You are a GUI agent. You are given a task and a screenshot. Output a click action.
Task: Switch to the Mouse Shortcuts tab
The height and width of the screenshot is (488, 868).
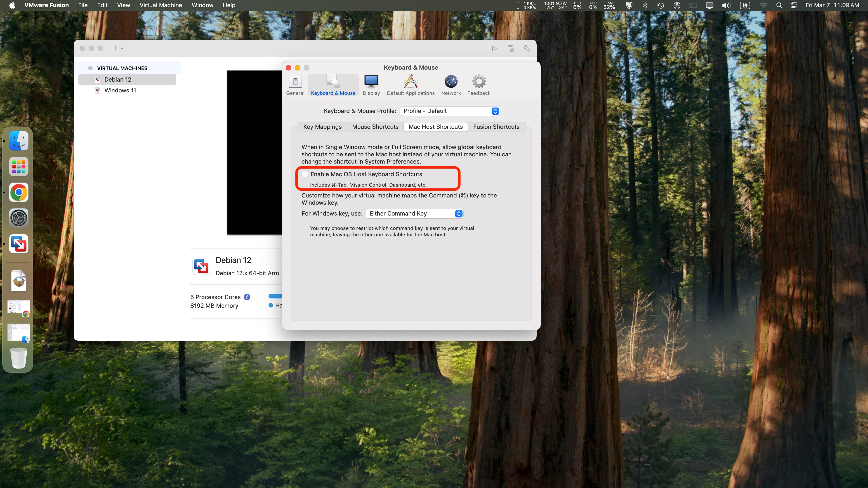pos(375,127)
